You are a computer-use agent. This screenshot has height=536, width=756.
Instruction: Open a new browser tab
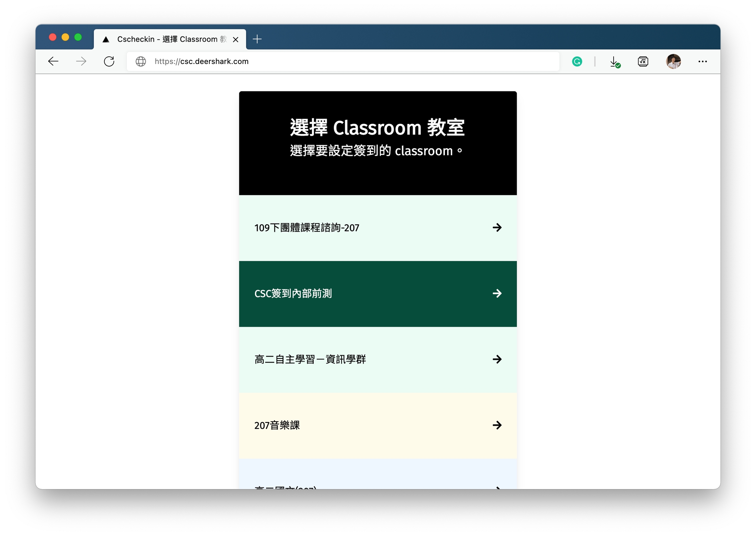(257, 39)
